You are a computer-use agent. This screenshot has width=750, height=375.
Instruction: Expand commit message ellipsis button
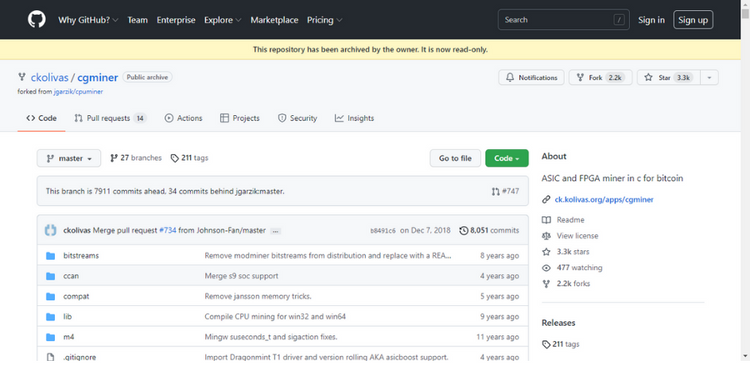275,231
